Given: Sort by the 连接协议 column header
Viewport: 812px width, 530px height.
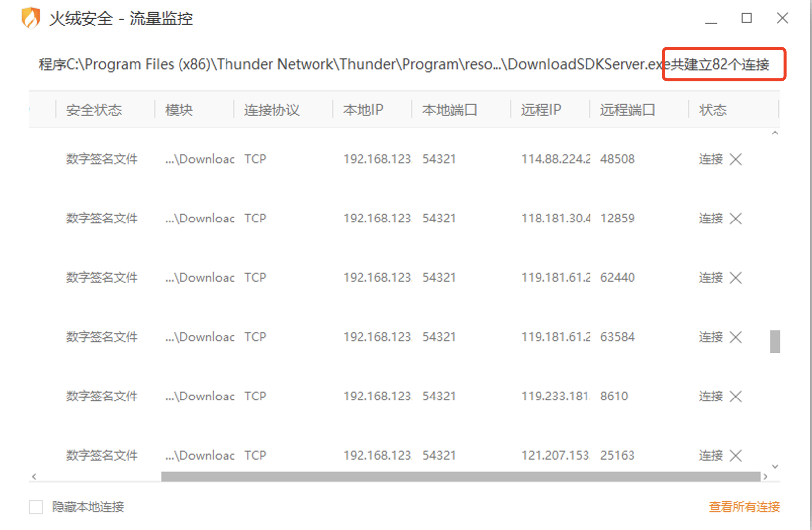Looking at the screenshot, I should tap(271, 110).
